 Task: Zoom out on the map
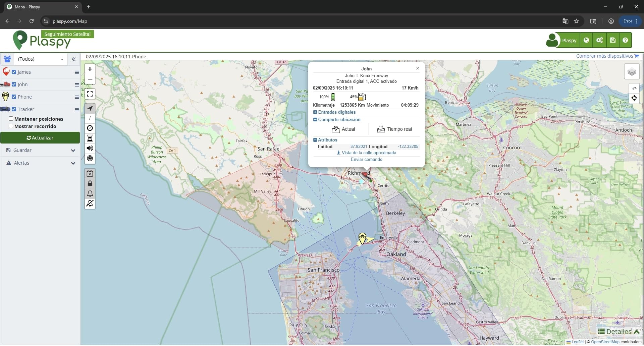[90, 79]
